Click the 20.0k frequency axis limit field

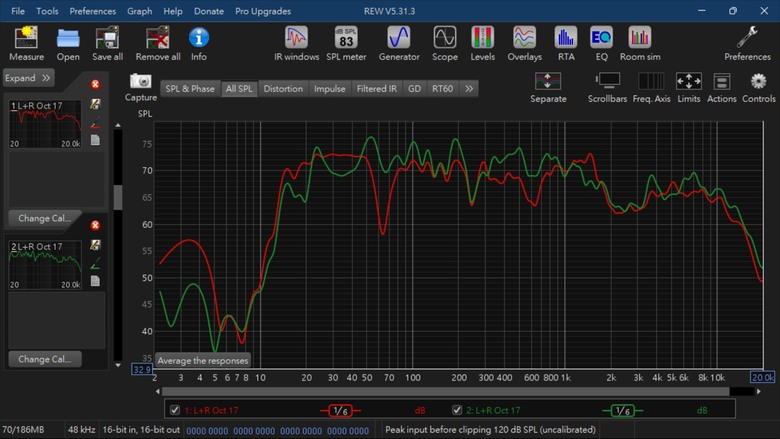click(x=763, y=377)
